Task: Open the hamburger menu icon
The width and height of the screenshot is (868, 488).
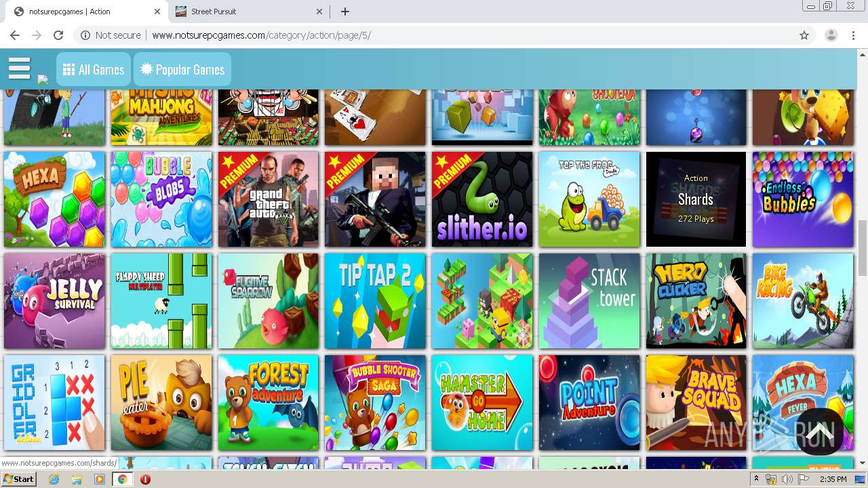Action: click(x=19, y=68)
